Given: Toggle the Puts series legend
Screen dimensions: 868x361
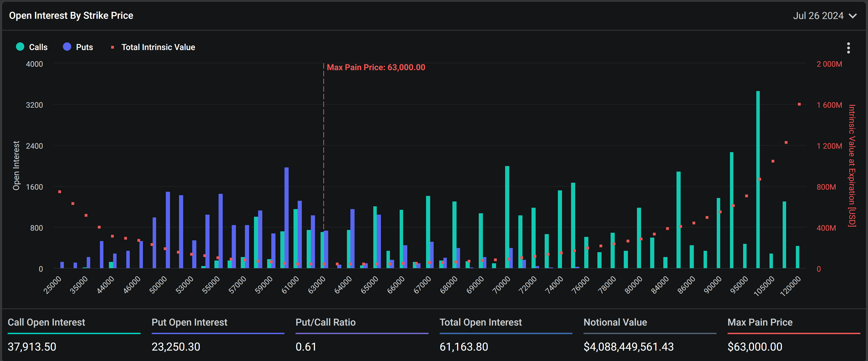Looking at the screenshot, I should point(84,47).
